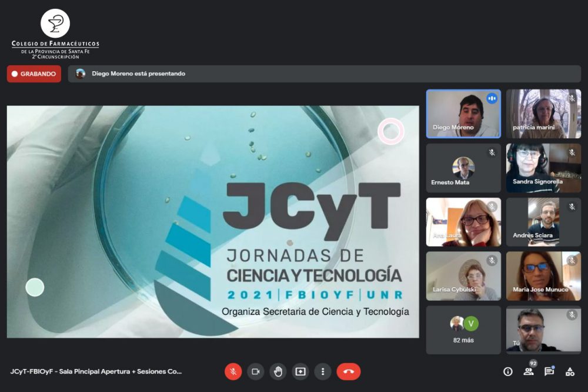The image size is (588, 392).
Task: Click the speaking indicator on Diego Moreno tile
Action: tap(492, 99)
